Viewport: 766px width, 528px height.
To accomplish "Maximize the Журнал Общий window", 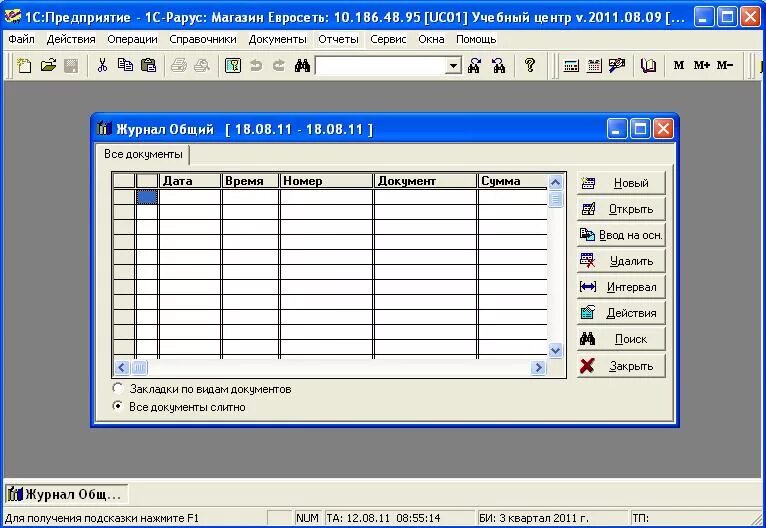I will click(x=640, y=129).
